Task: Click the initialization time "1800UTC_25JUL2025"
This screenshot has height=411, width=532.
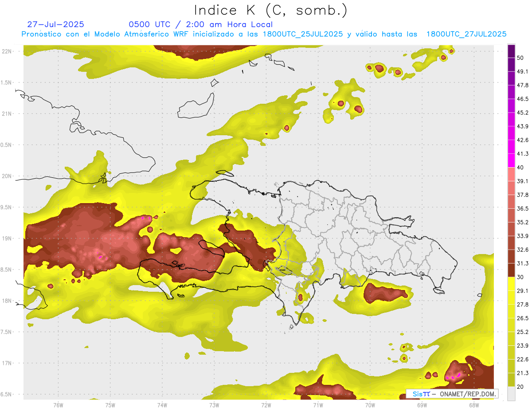Action: (303, 34)
